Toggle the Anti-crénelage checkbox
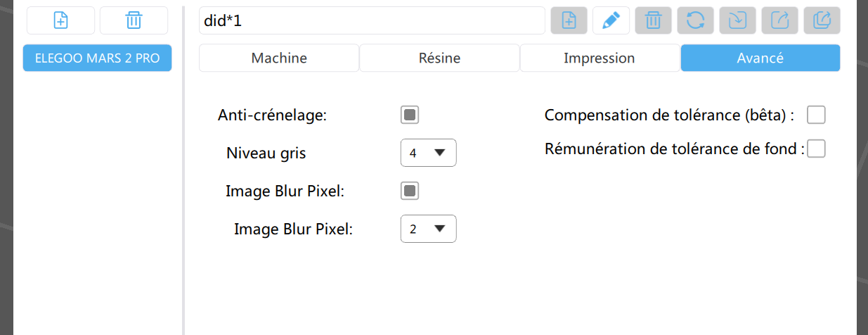Viewport: 868px width, 335px height. pyautogui.click(x=410, y=115)
